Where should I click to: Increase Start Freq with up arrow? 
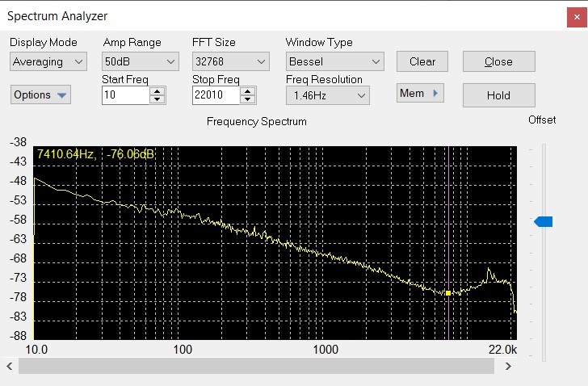[157, 91]
